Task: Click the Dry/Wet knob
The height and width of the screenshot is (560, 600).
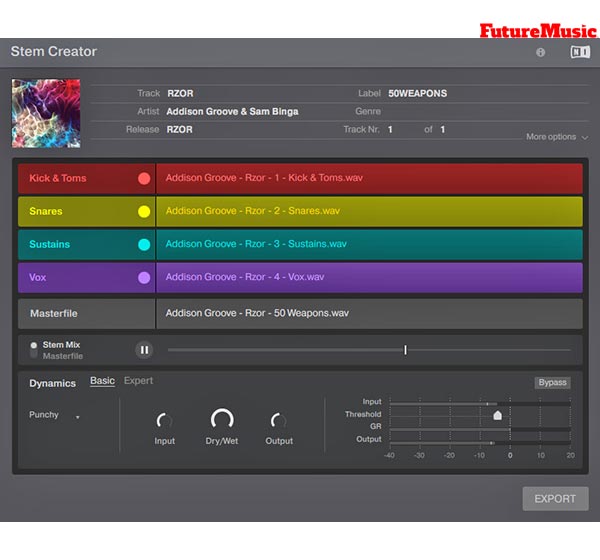Action: point(222,419)
